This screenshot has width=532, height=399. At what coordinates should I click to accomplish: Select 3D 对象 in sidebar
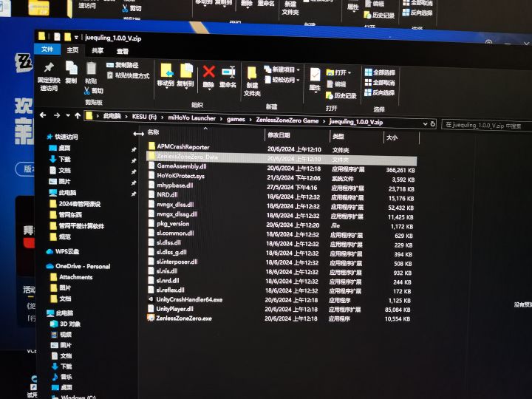tap(66, 324)
